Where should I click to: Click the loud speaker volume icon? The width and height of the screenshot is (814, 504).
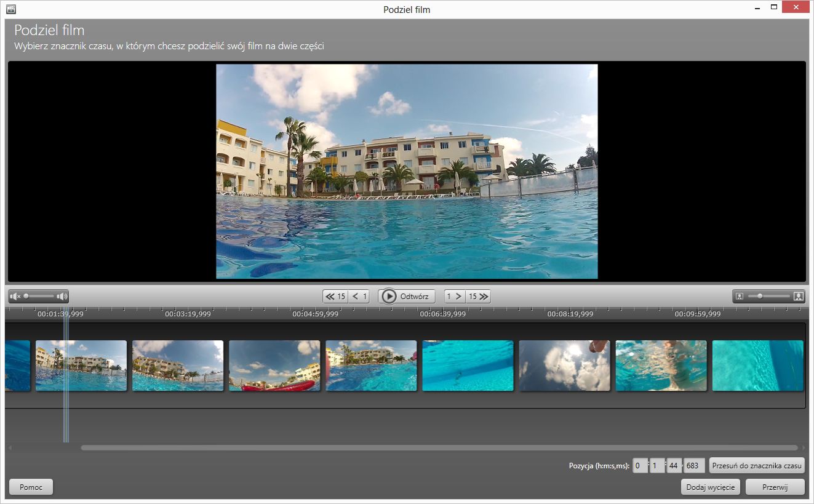coord(62,297)
